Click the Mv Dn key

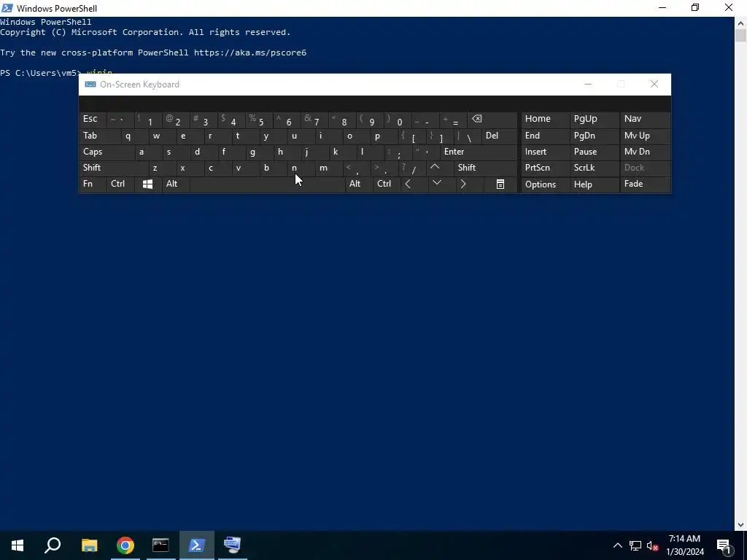click(646, 152)
